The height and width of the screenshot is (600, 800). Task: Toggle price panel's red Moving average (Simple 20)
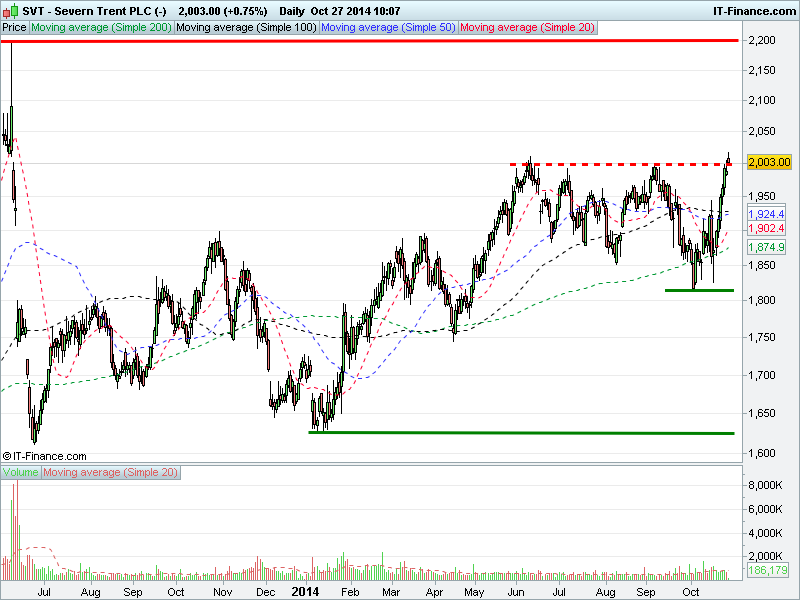point(528,28)
